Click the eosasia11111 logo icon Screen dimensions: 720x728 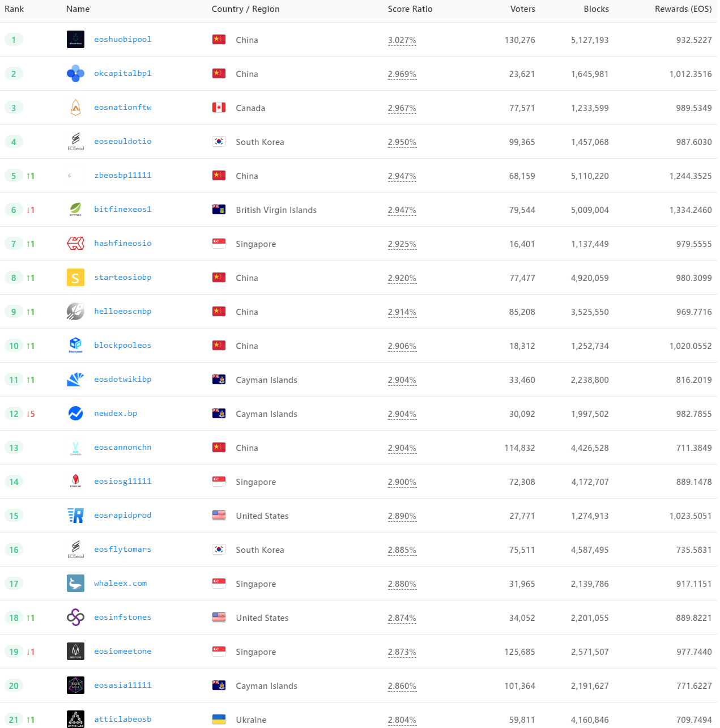(x=75, y=686)
